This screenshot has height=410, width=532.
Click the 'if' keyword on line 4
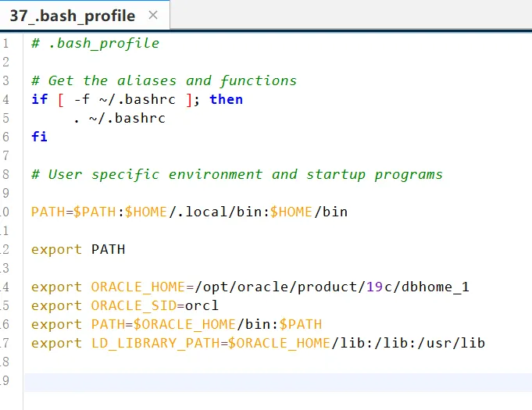[39, 99]
